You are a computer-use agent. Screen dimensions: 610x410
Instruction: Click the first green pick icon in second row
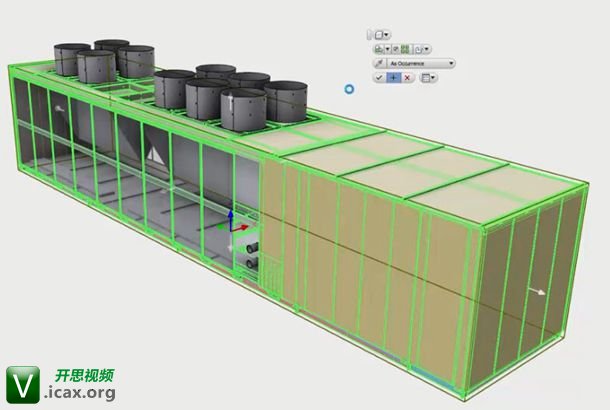pyautogui.click(x=379, y=49)
